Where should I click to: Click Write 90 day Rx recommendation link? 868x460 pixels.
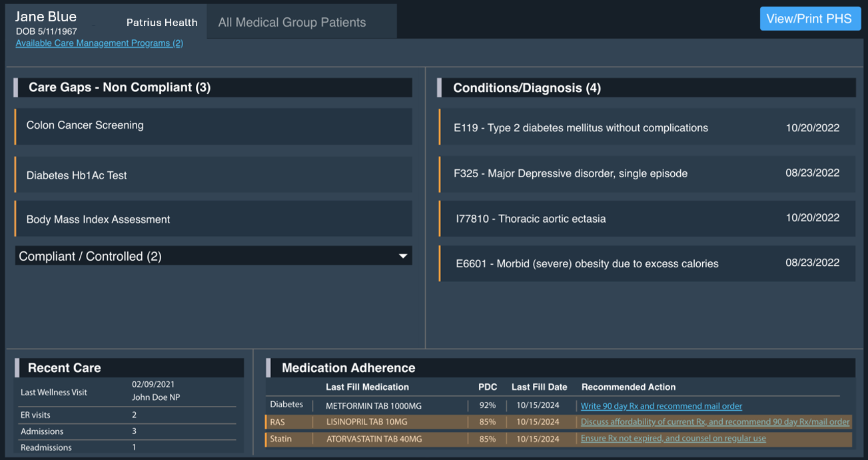click(661, 406)
